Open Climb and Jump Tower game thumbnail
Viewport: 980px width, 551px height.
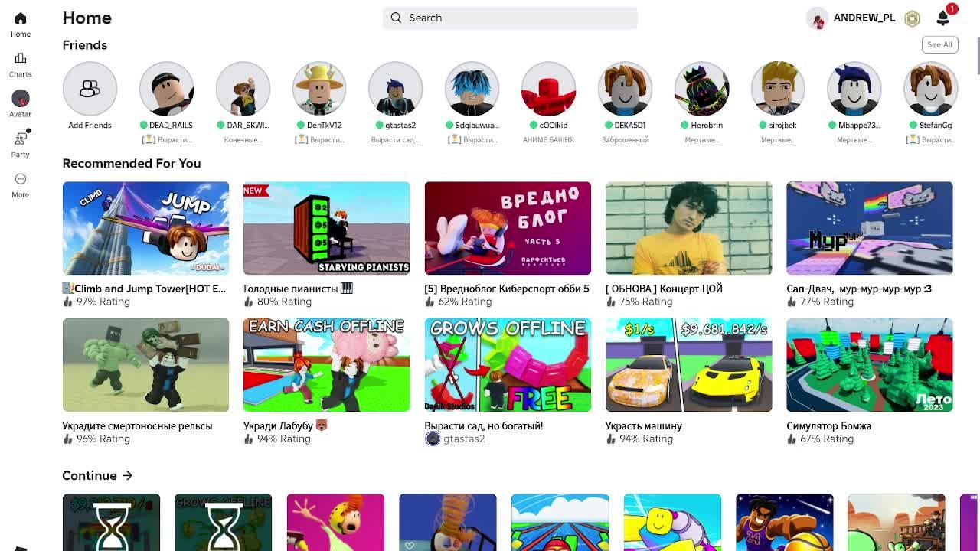(x=145, y=228)
